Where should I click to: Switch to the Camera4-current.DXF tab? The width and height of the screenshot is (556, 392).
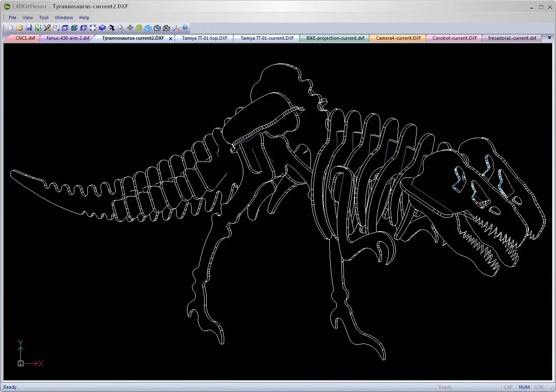tap(398, 38)
